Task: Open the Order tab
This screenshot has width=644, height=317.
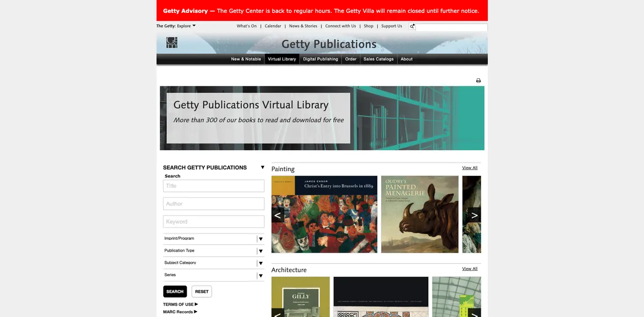Action: 351,59
